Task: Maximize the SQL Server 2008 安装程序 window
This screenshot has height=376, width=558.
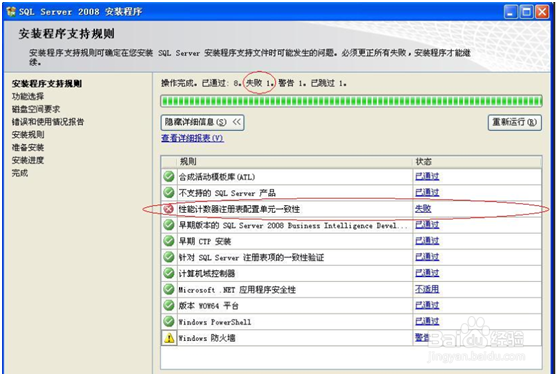Action: click(x=526, y=12)
